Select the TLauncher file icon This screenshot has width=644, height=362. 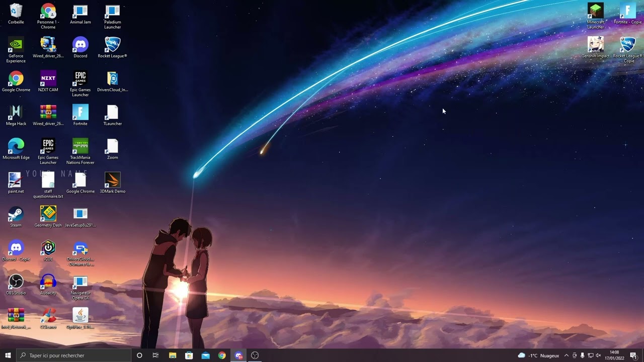[x=112, y=115]
